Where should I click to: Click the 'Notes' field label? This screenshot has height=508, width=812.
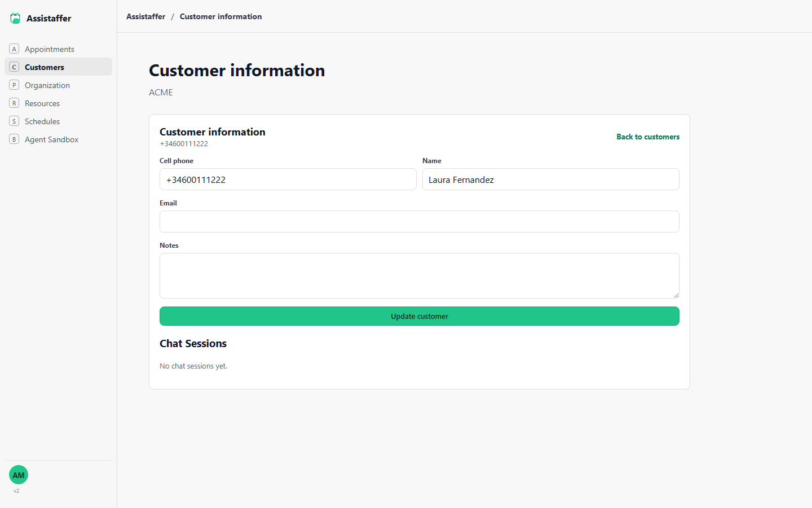(169, 246)
